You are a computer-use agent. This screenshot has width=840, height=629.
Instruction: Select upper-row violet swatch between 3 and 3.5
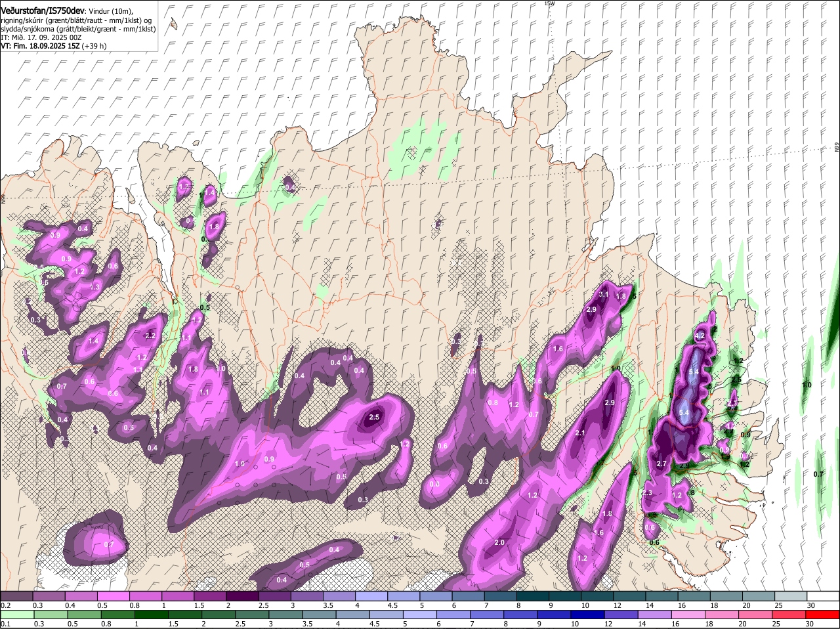(x=306, y=596)
